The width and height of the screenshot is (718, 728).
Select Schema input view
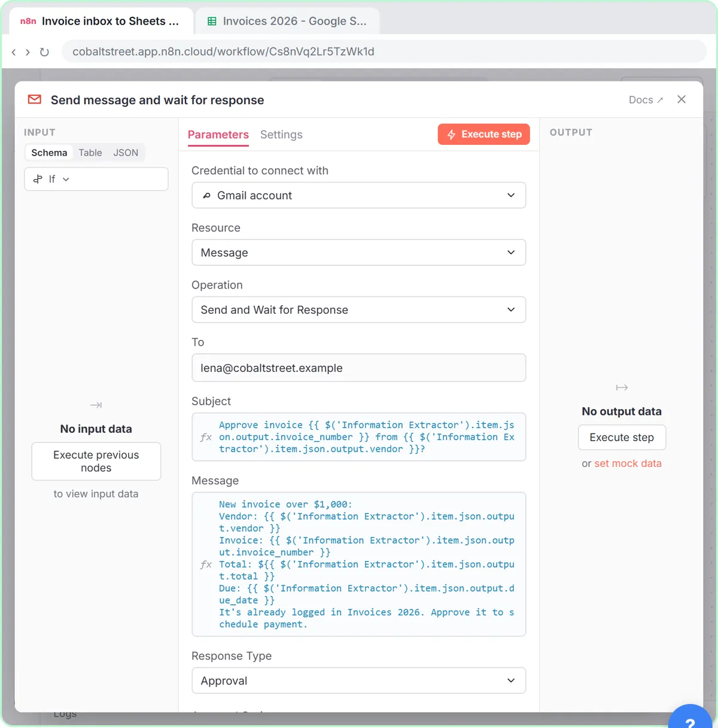[49, 153]
